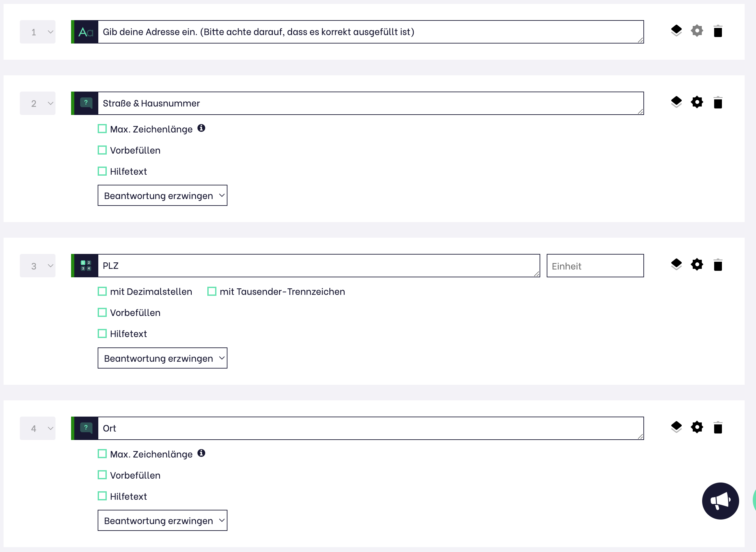Enable Max. Zeichenlänge for Straße & Hausnummer
This screenshot has width=756, height=552.
point(102,129)
